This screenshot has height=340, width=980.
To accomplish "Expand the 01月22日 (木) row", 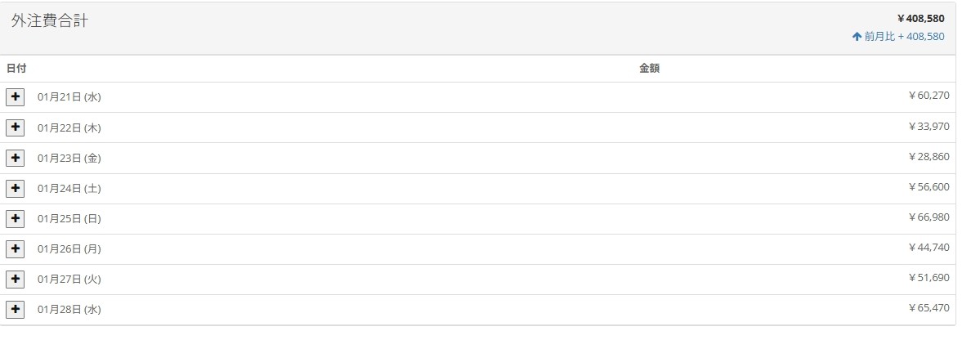I will [15, 127].
